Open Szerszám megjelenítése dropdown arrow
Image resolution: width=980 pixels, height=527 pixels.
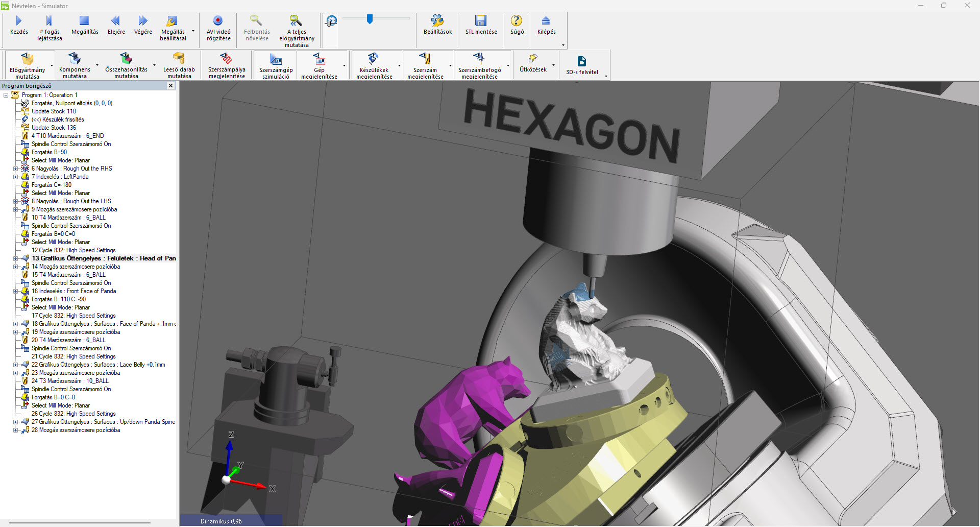(x=450, y=65)
